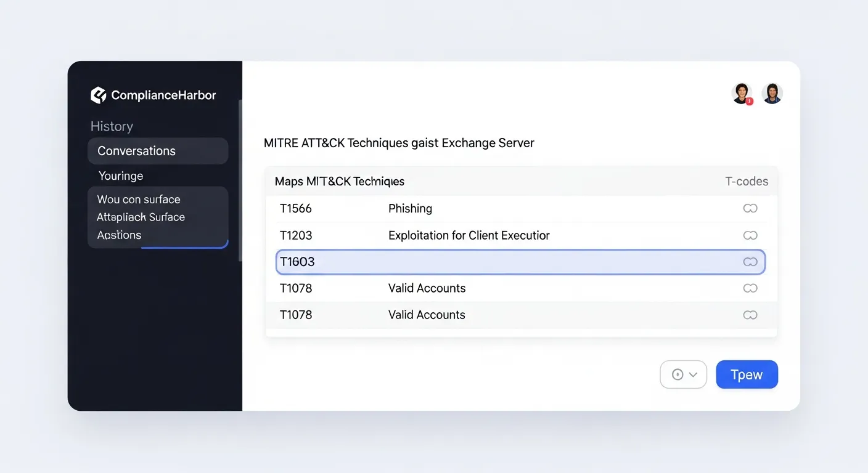Screen dimensions: 868x473
Task: Select the Wou con surface conversation
Action: coord(139,199)
